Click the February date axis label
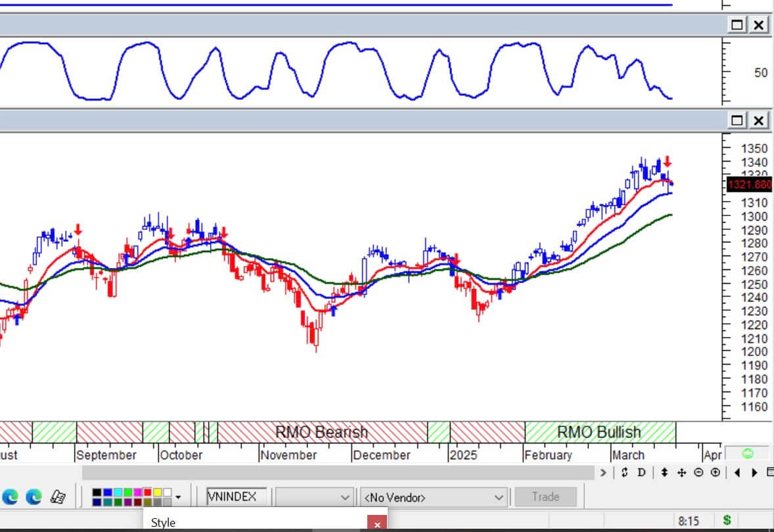 [x=548, y=455]
